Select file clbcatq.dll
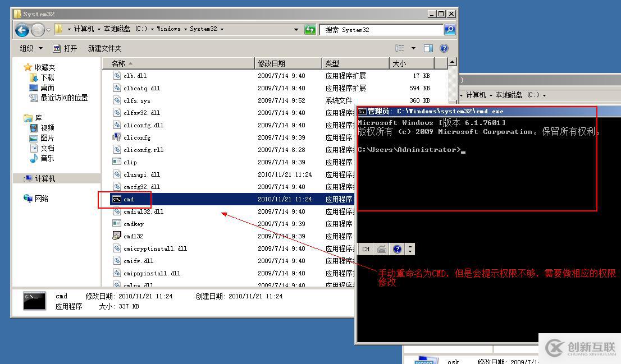The height and width of the screenshot is (364, 621). tap(142, 88)
